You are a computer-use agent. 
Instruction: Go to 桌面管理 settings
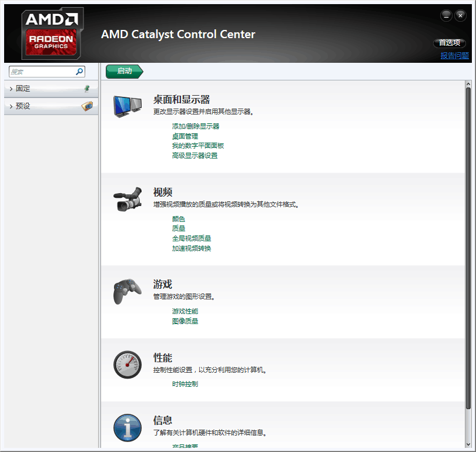185,136
